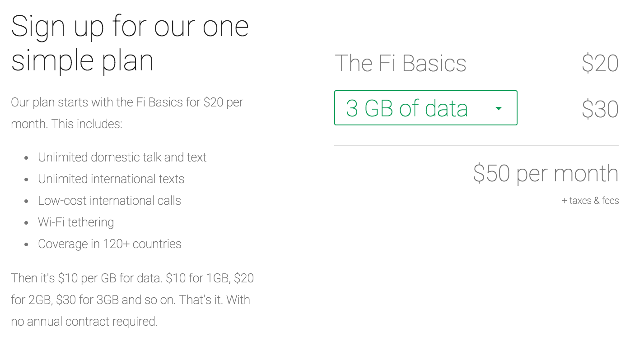Click "Unlimited domestic talk and text" item
This screenshot has width=644, height=341.
pos(122,157)
